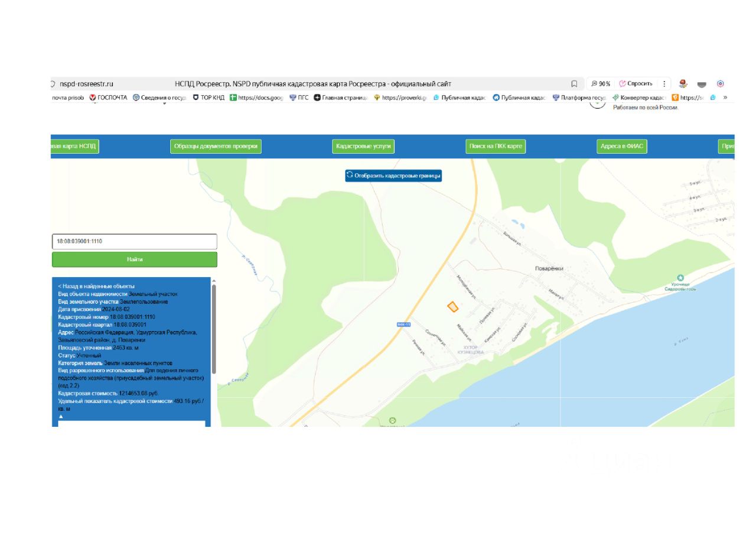Screen dimensions: 756x535
Task: Click the dark mask extension icon
Action: (702, 85)
